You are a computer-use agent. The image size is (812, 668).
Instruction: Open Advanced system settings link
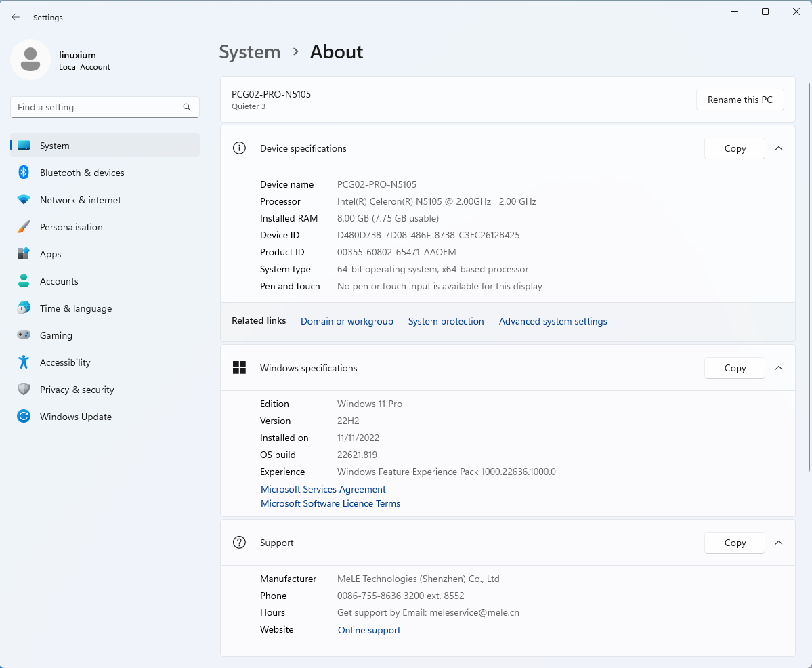(553, 321)
